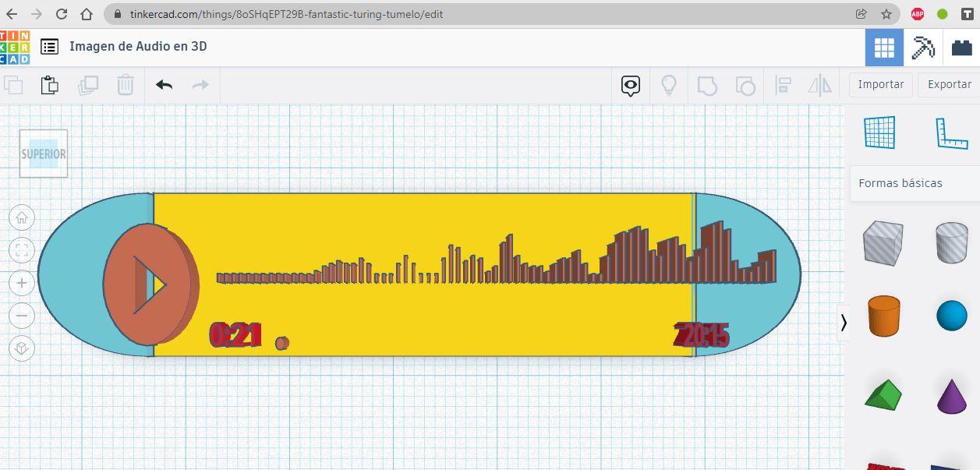Toggle the notes eye bubble tool
Image resolution: width=980 pixels, height=470 pixels.
coord(631,86)
